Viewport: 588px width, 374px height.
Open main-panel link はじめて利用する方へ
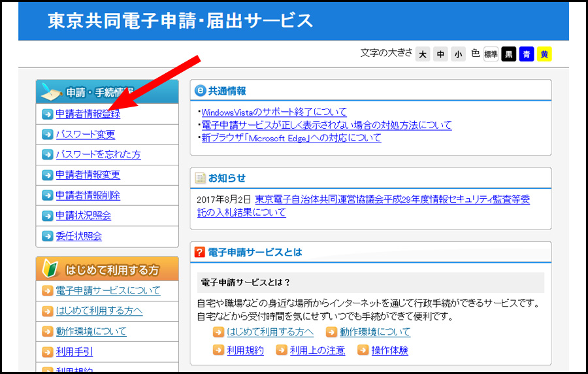[270, 331]
